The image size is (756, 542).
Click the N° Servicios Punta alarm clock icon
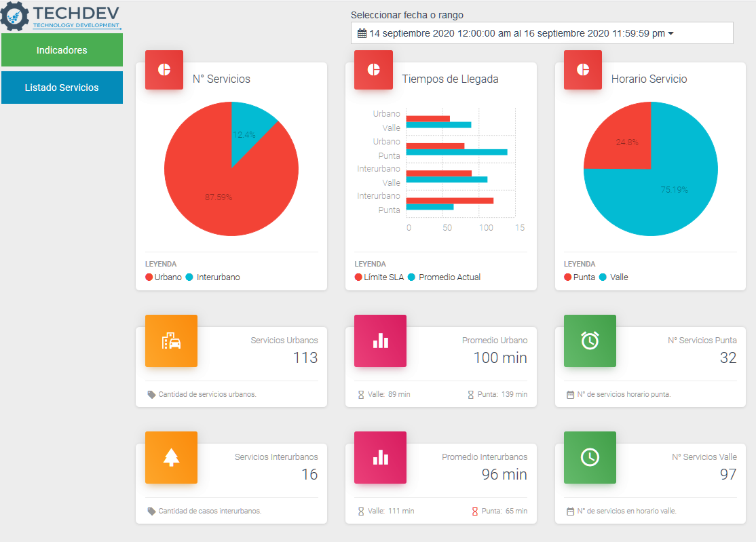590,341
